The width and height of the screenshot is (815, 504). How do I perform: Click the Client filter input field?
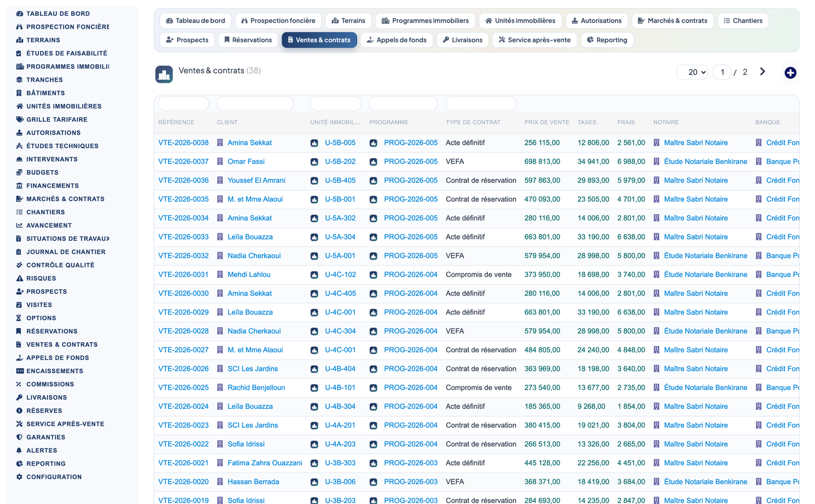click(x=255, y=104)
